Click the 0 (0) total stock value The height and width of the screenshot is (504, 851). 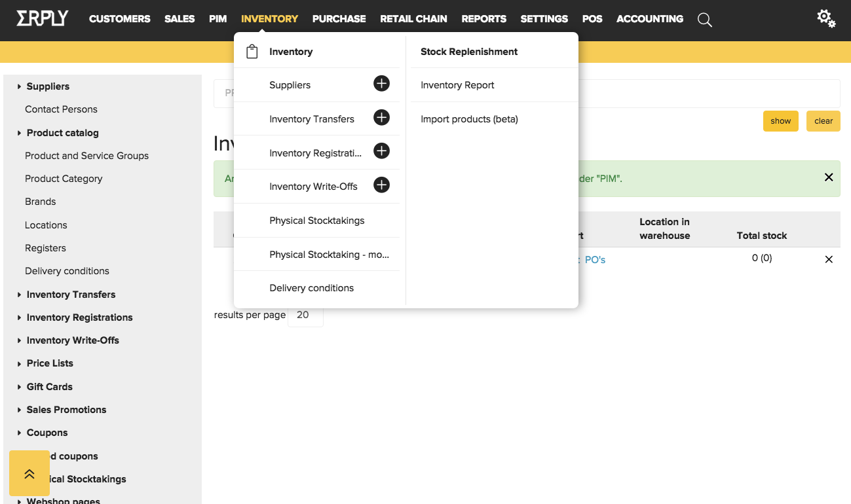pos(762,258)
